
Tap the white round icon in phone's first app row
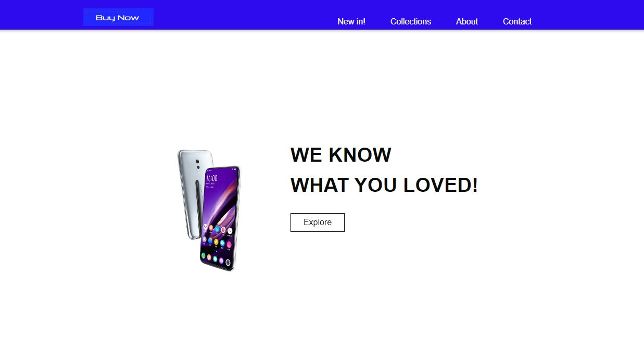click(x=205, y=227)
